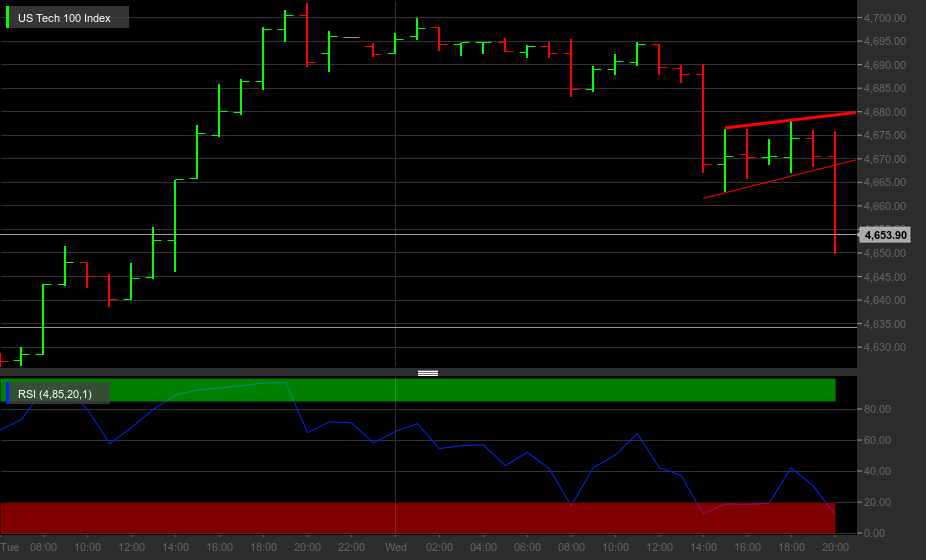Viewport: 926px width, 560px height.
Task: Click the 02:00 time axis label
Action: point(439,547)
